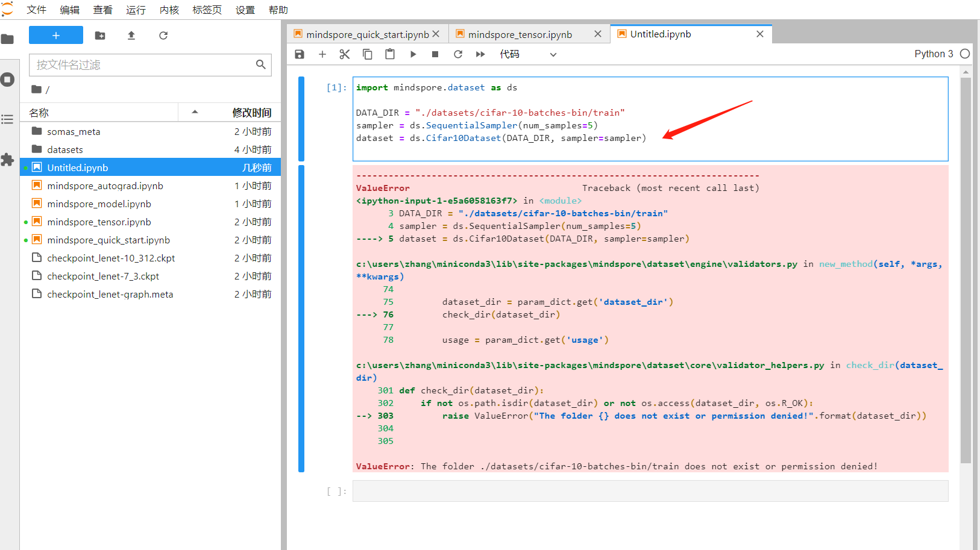980x550 pixels.
Task: Refresh the file list
Action: coord(163,36)
